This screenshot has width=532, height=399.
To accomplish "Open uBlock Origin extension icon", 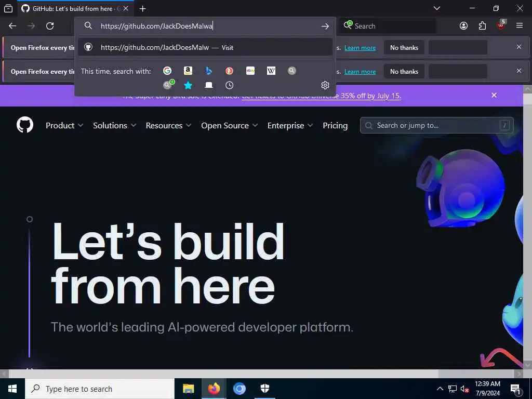I will (x=501, y=25).
